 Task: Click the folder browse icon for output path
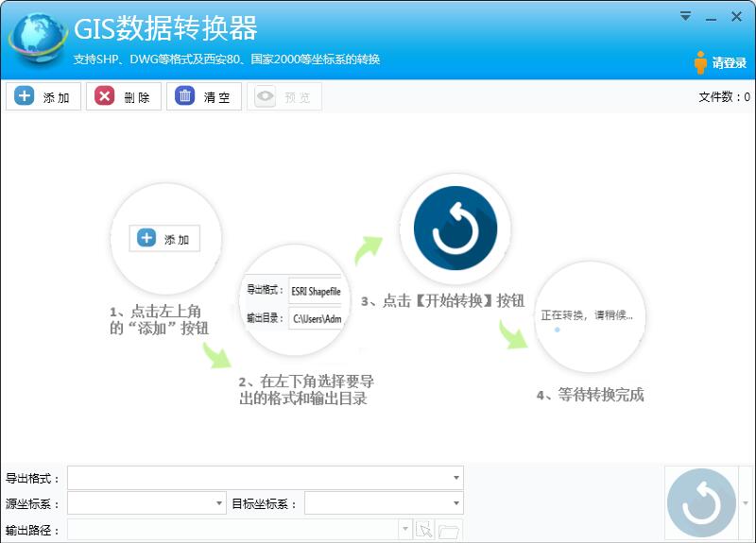(449, 531)
